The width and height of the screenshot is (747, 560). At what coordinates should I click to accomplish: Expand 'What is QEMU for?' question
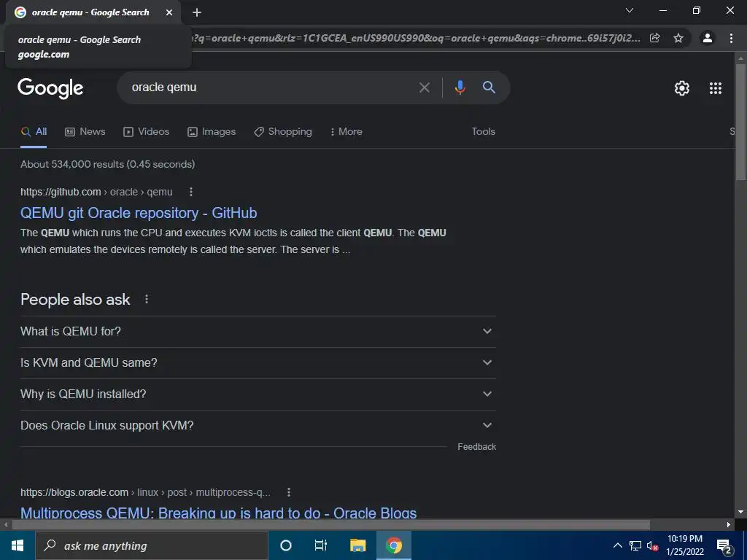click(x=258, y=332)
